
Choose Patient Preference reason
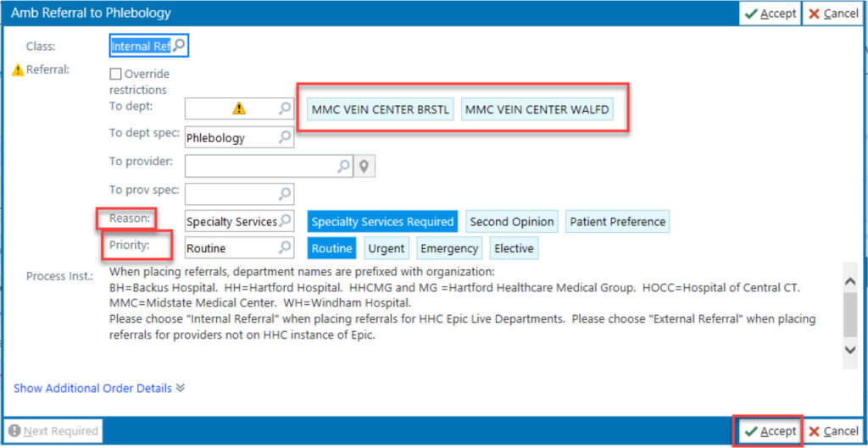(x=618, y=222)
